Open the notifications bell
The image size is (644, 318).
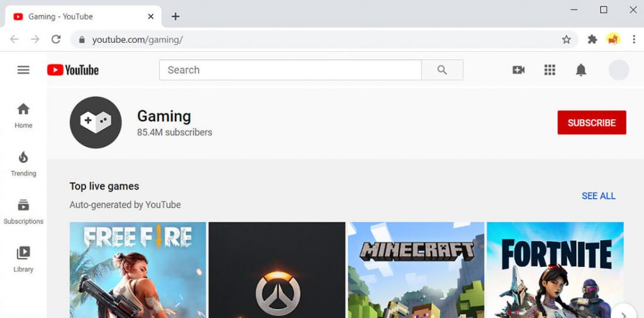click(580, 70)
